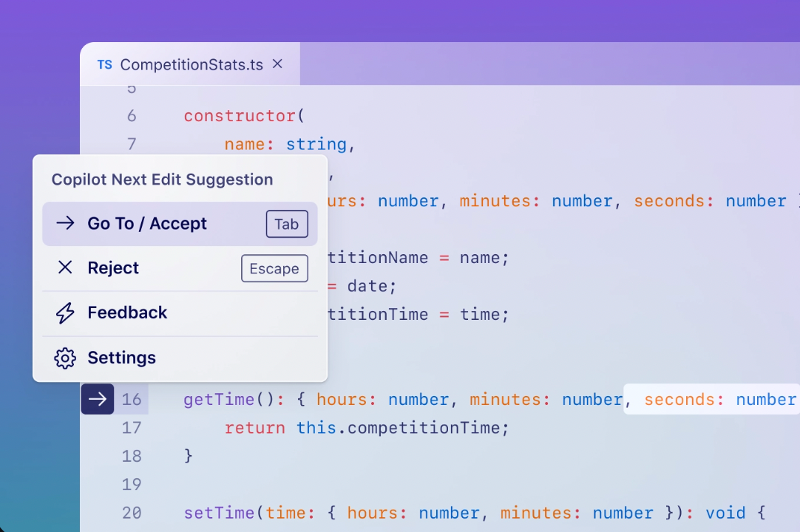Open the Feedback option in the Copilot menu
This screenshot has height=532, width=800.
click(127, 313)
